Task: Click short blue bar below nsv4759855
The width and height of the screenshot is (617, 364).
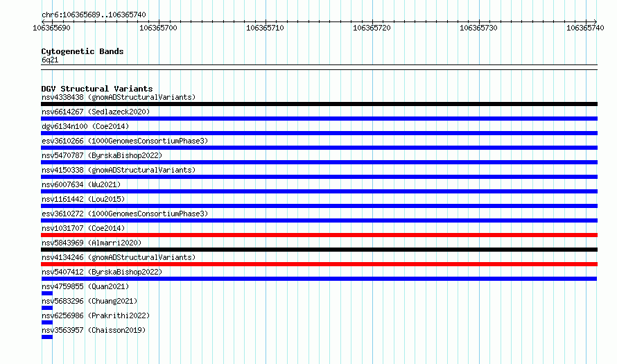Action: pos(47,293)
